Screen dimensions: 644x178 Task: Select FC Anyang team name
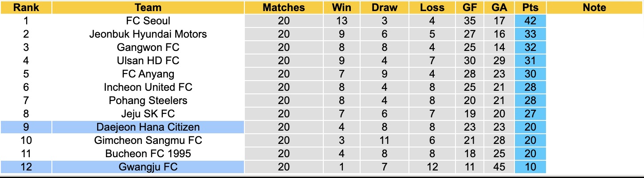coord(148,74)
